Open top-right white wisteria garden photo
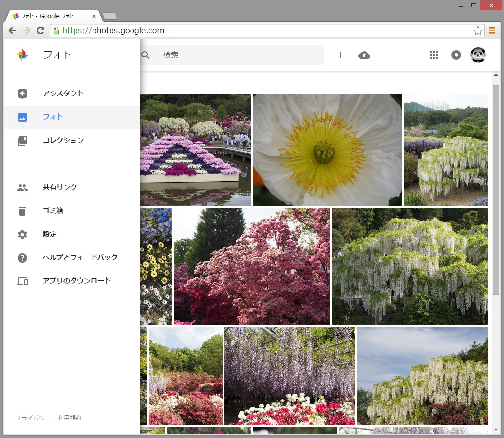The image size is (504, 438). tap(446, 150)
